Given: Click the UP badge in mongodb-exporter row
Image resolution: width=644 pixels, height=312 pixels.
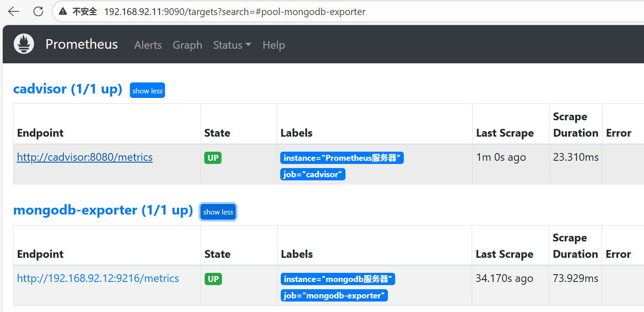Looking at the screenshot, I should [213, 279].
